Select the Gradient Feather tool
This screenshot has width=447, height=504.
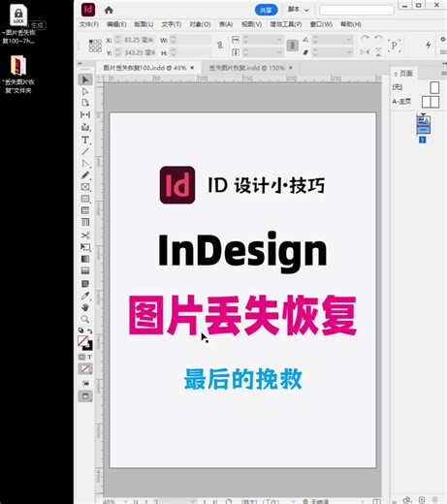(85, 270)
